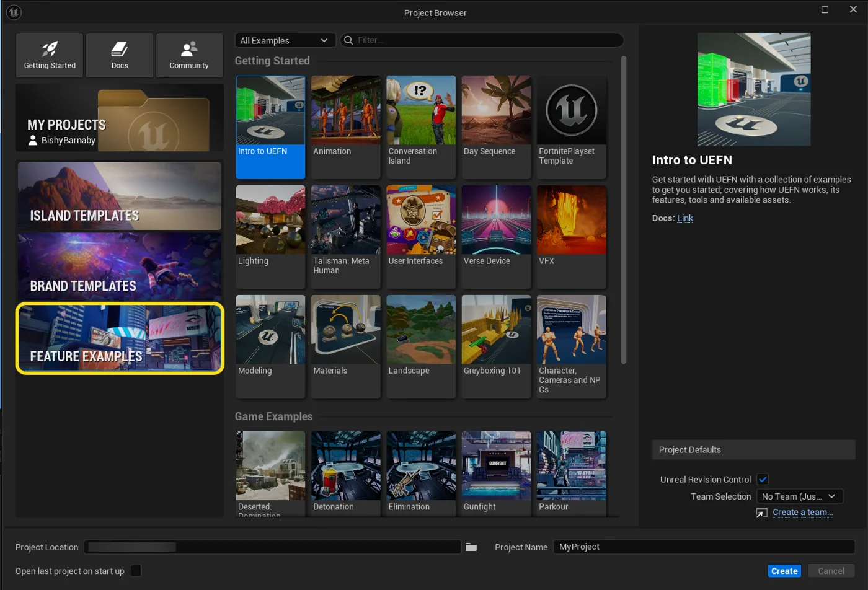The width and height of the screenshot is (868, 590).
Task: Select the FortnitePlayset Template
Action: coord(572,127)
